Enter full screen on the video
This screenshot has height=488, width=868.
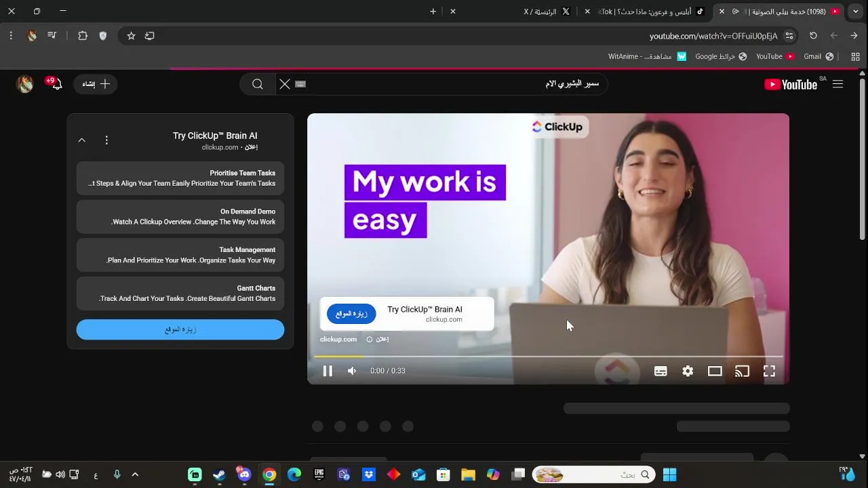pos(769,371)
